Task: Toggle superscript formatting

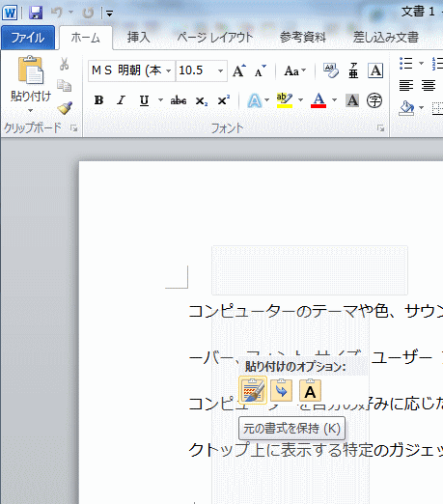Action: point(223,100)
